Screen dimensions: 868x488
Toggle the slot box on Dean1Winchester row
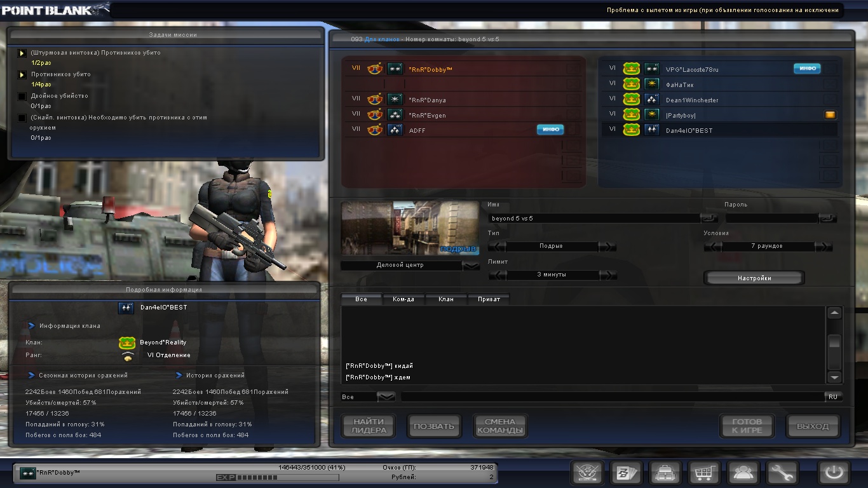(x=830, y=99)
